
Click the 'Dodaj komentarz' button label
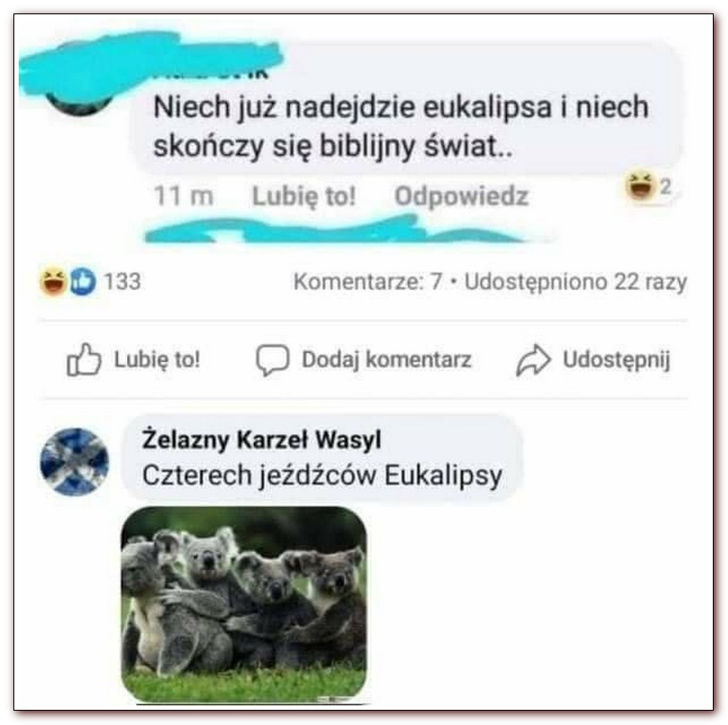(x=386, y=359)
